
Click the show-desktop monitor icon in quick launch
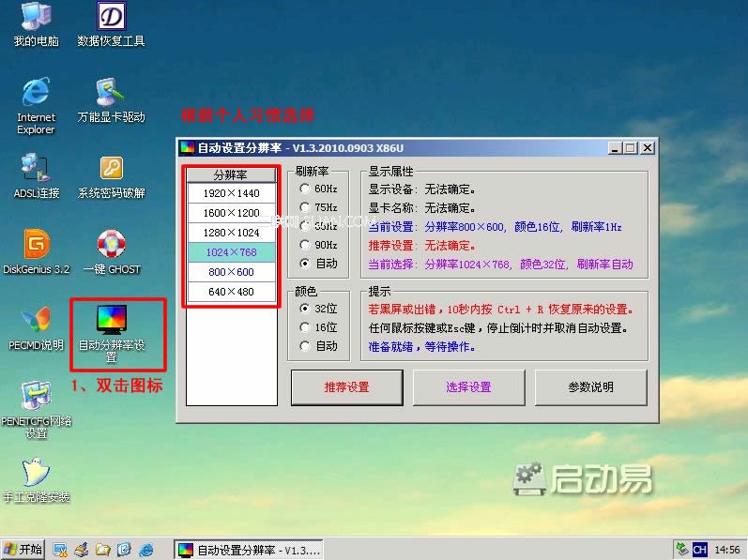point(60,550)
